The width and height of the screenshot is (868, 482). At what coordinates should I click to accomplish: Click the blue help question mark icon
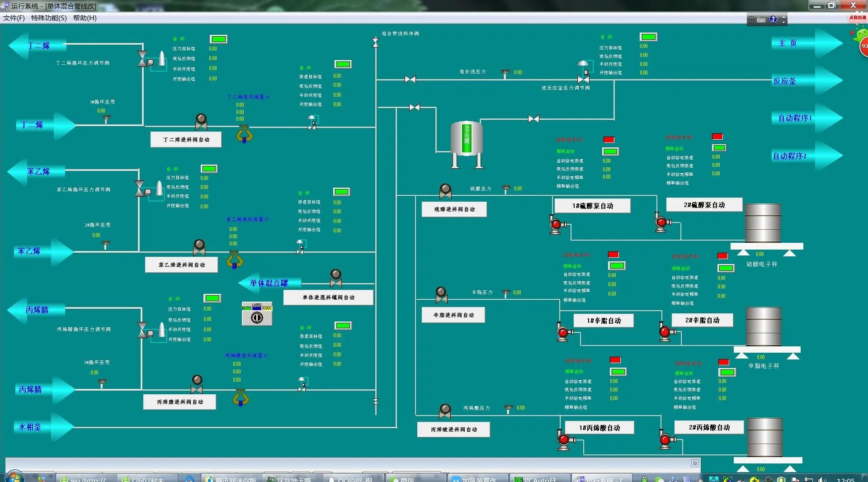(773, 19)
